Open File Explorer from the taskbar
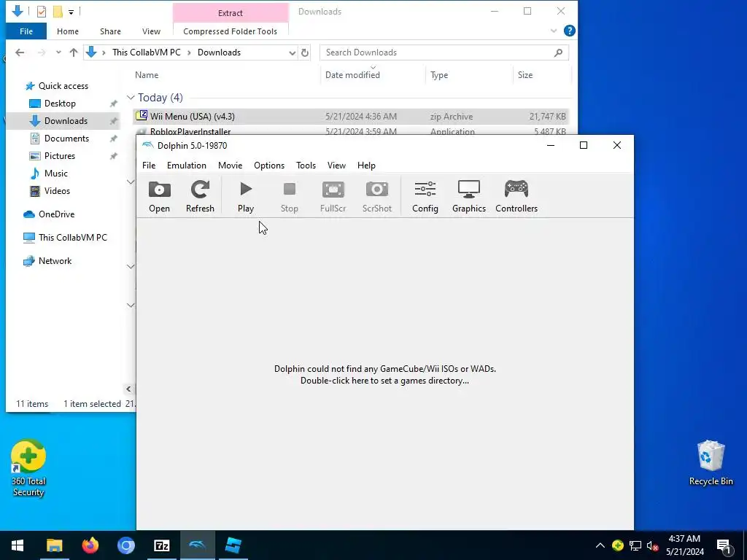 (54, 545)
